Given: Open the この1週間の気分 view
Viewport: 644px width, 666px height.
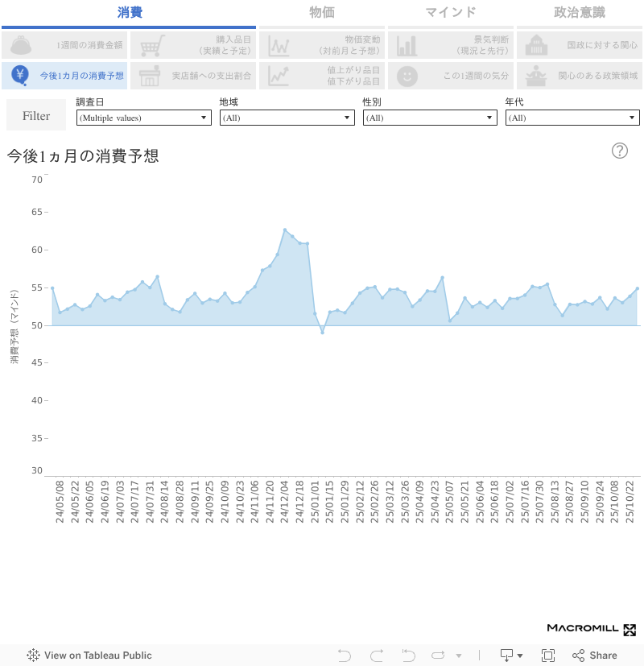Looking at the screenshot, I should coord(451,76).
